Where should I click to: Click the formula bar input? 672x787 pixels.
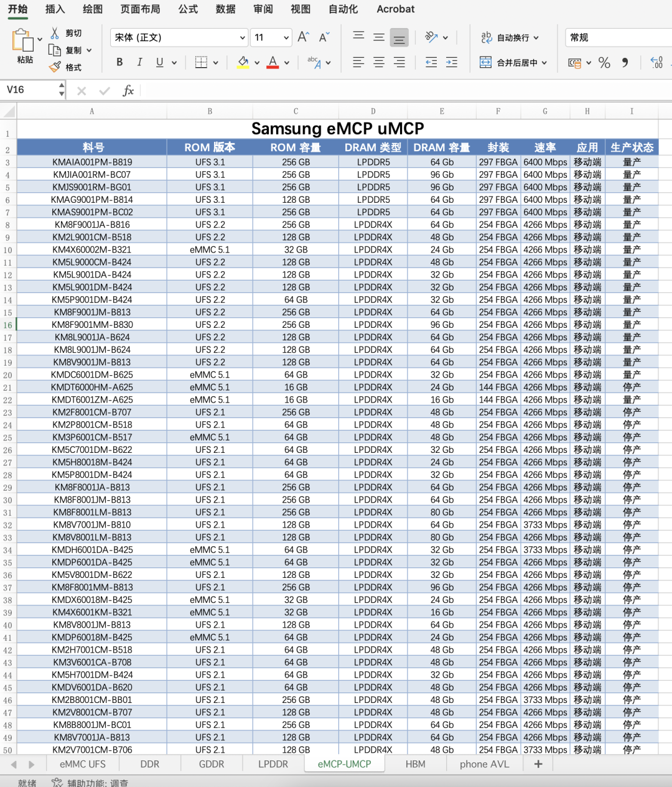[408, 91]
